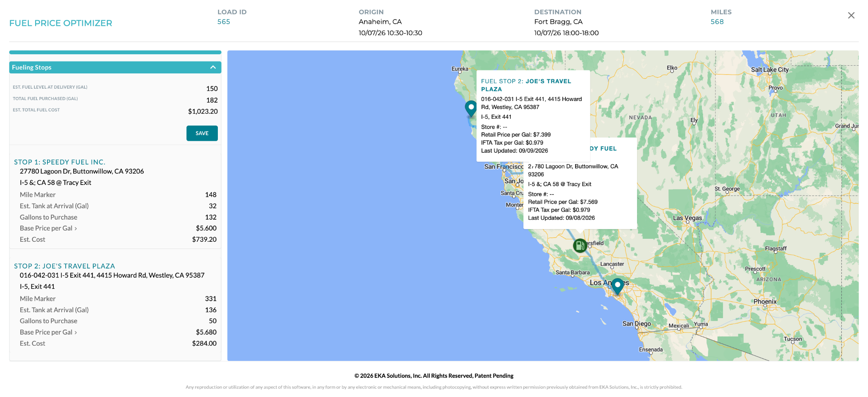Click the Est. Fuel Level at Delivery value 150
This screenshot has height=397, width=868.
(x=212, y=89)
